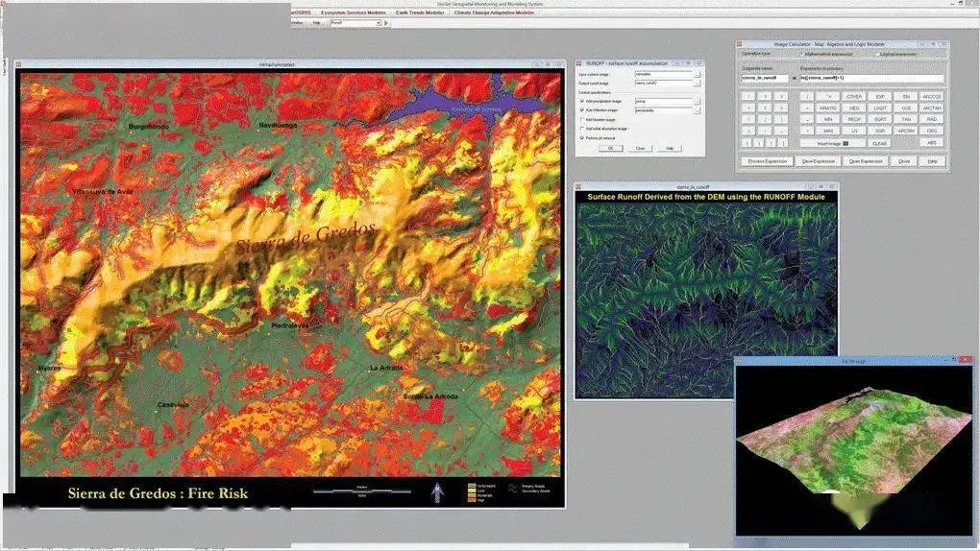Click Help in the RUNOFF dialog

point(670,148)
